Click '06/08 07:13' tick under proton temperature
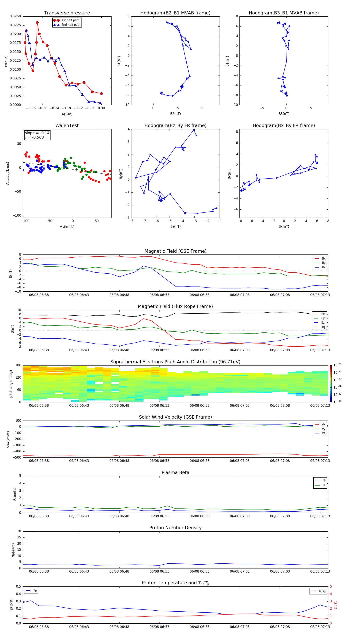 coord(320,627)
